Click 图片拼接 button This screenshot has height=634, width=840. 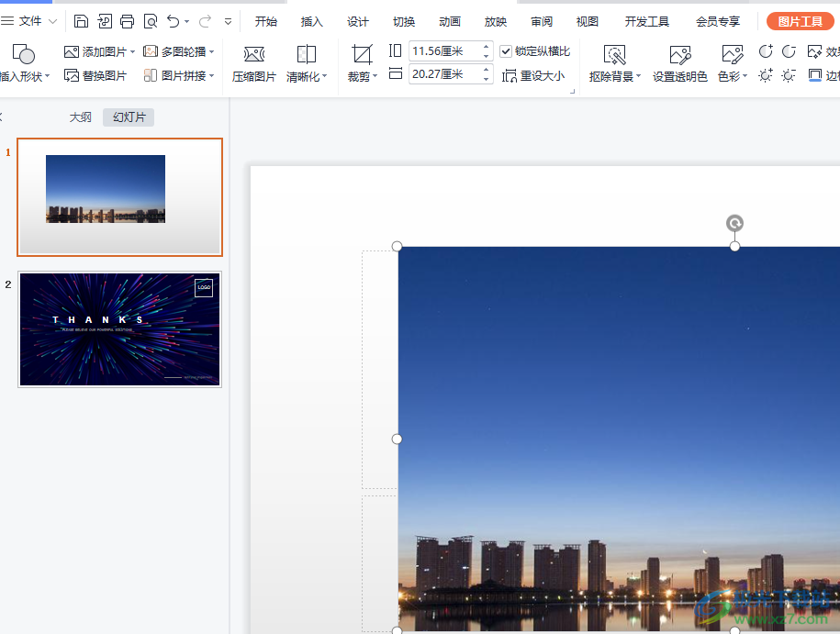click(x=174, y=75)
